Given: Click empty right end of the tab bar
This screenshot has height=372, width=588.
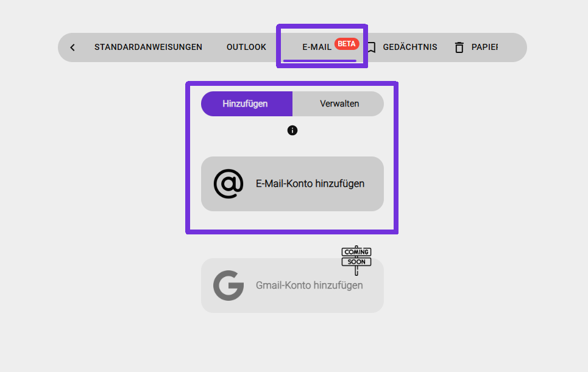Looking at the screenshot, I should tap(513, 47).
